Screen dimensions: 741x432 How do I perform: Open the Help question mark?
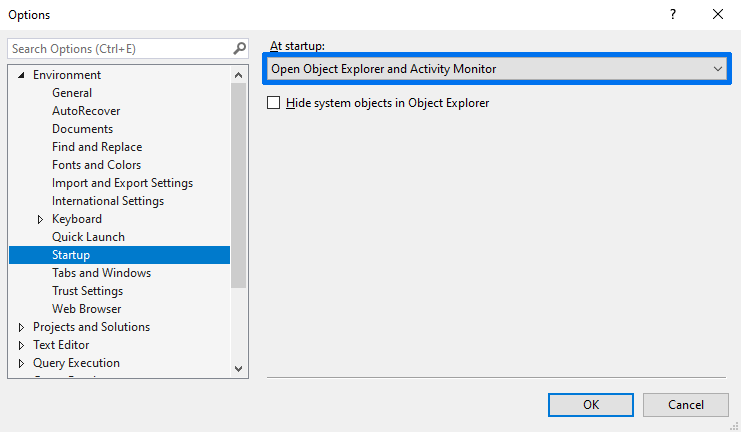[672, 15]
